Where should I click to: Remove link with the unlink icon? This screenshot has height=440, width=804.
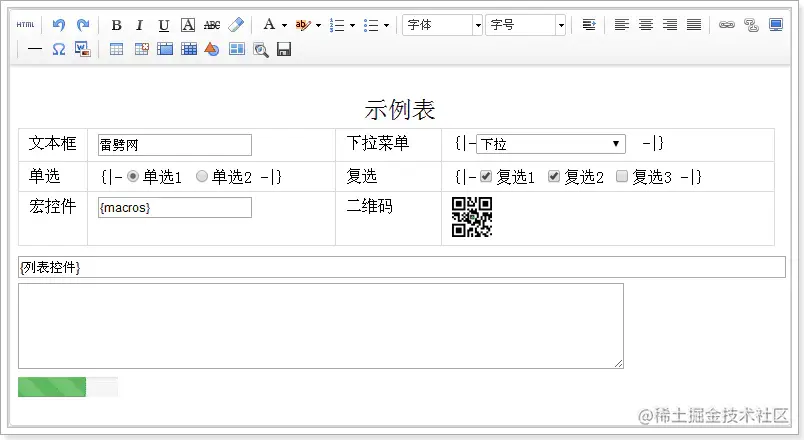(751, 25)
